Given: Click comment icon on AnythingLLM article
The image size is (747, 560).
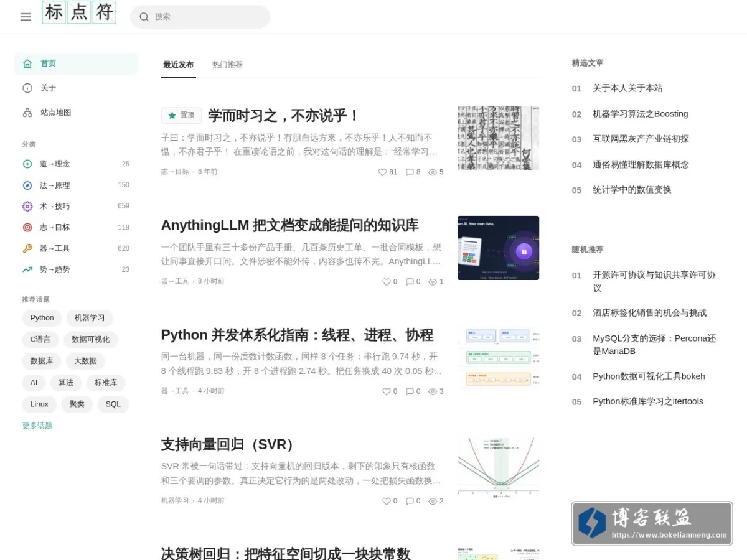Looking at the screenshot, I should point(410,282).
